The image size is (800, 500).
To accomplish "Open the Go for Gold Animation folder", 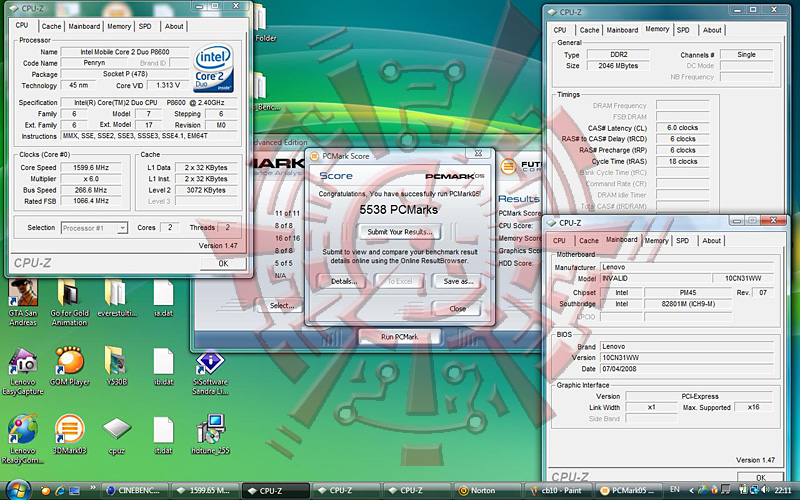I will coord(69,302).
